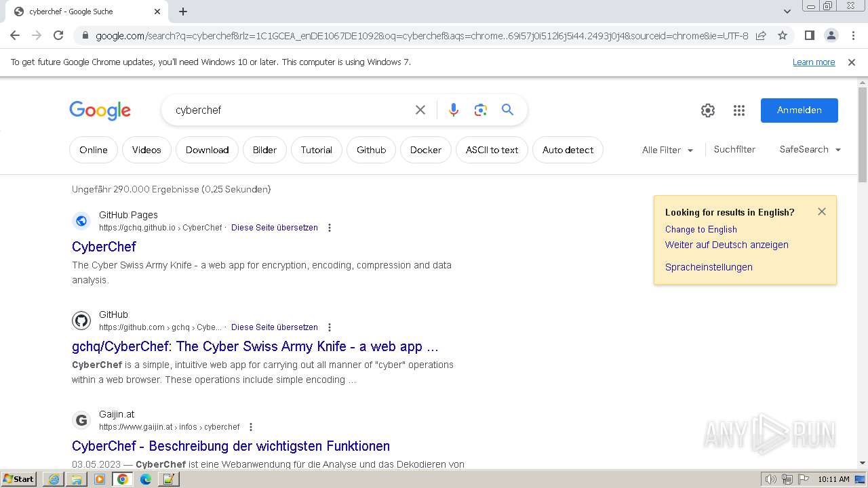Select the Auto detect filter chip
Screen dimensions: 868x488
tap(568, 150)
